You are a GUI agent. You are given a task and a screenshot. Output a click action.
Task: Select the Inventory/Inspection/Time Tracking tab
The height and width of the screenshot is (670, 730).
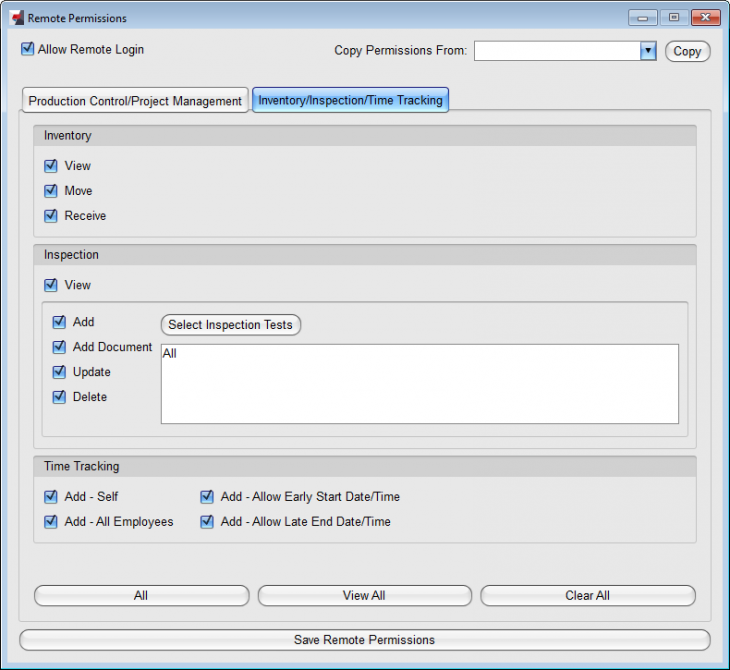pos(350,100)
